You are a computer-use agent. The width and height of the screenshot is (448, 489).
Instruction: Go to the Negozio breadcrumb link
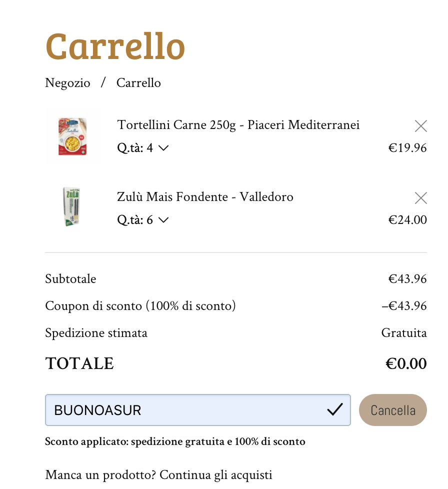click(x=67, y=83)
